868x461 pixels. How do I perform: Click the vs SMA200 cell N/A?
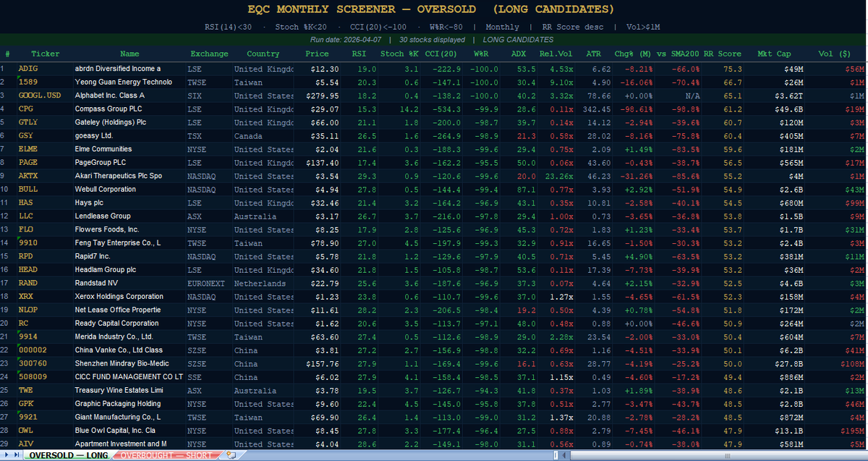tap(678, 96)
